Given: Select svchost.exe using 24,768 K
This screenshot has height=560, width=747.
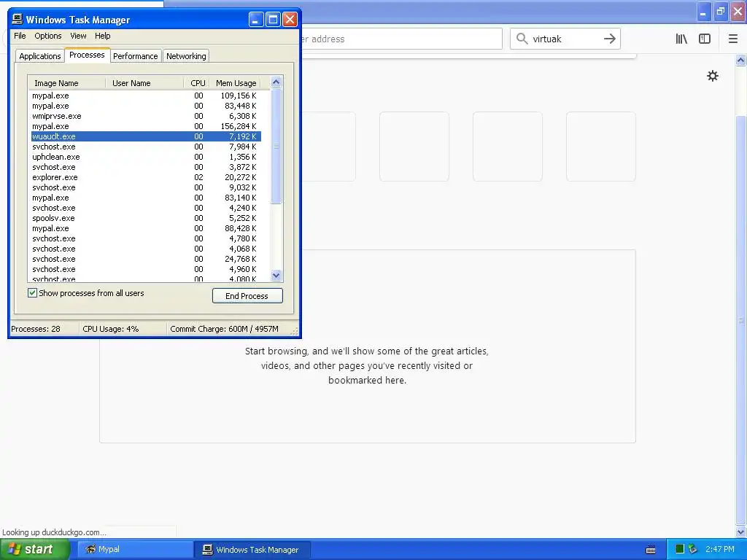Looking at the screenshot, I should click(146, 259).
